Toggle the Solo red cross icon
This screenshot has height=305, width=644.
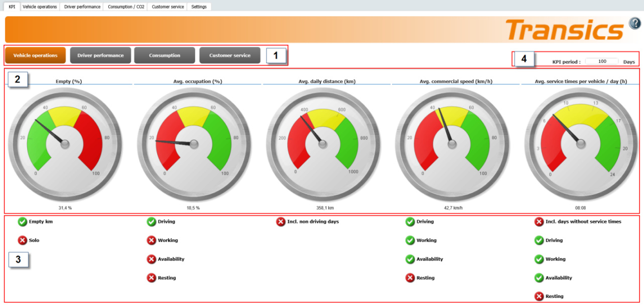[23, 240]
